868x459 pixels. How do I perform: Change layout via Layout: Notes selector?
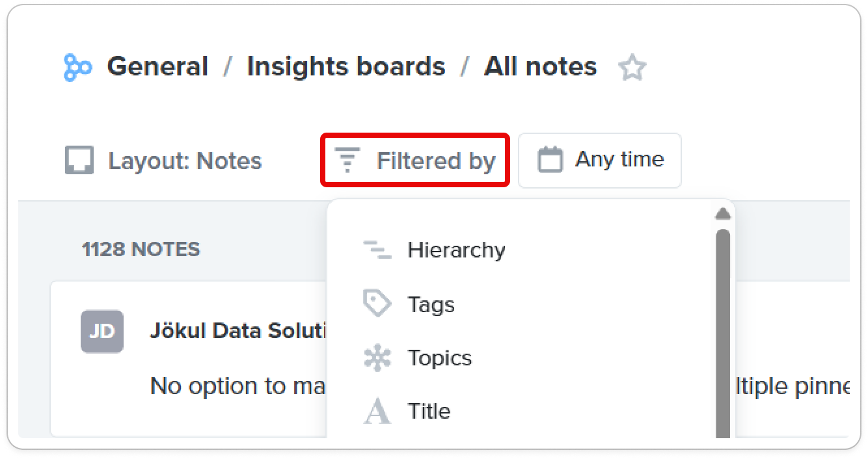[x=164, y=161]
